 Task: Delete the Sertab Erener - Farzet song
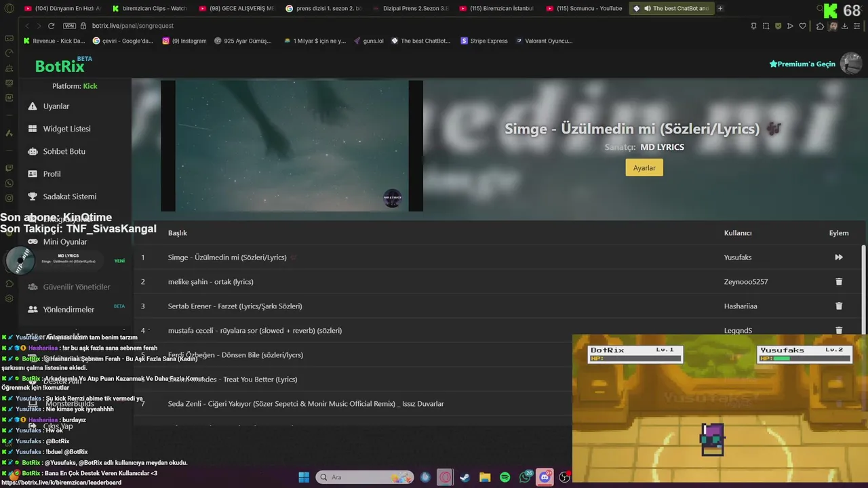point(839,306)
